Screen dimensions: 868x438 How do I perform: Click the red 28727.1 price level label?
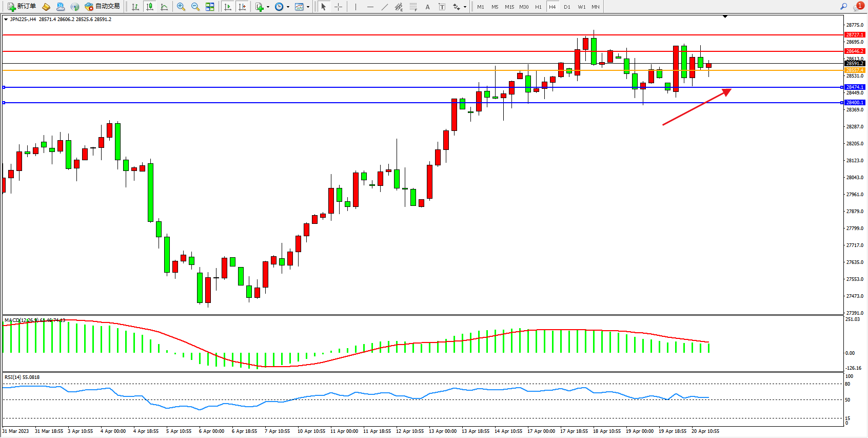855,35
